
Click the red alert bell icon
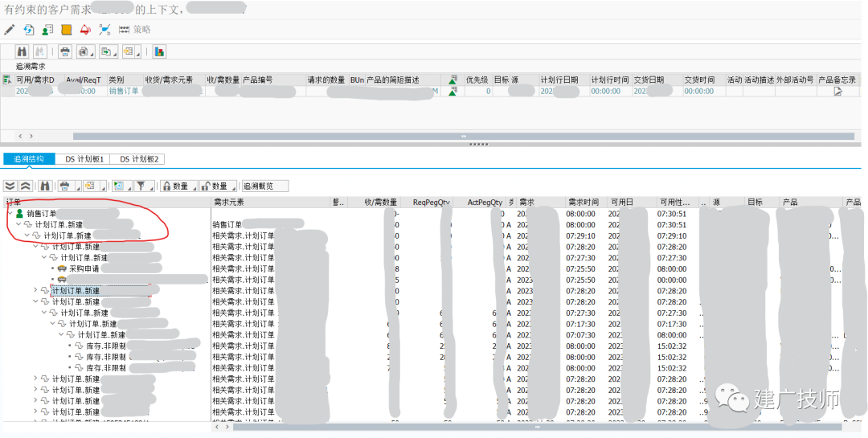coord(85,30)
